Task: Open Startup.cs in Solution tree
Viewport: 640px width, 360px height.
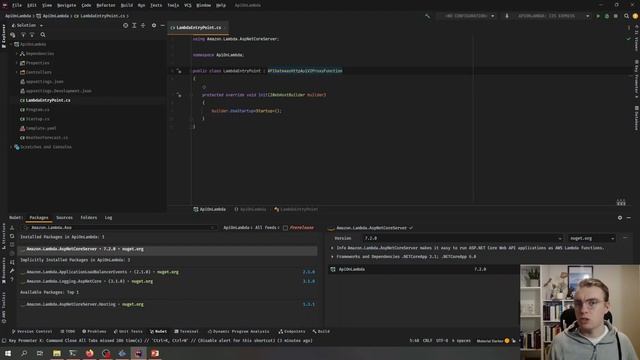Action: tap(37, 119)
